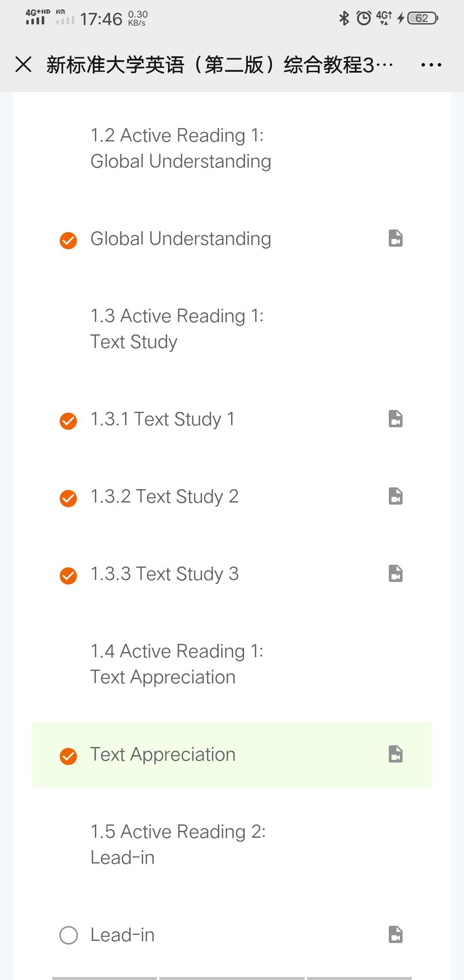Collapse section 1.3 Active Reading 1: Text Study
464x980 pixels.
pos(177,329)
